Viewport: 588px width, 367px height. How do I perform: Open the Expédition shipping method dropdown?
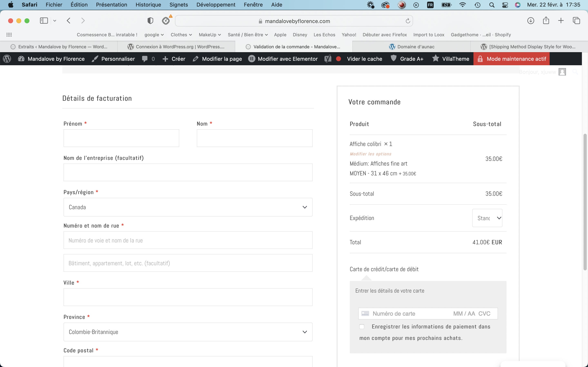487,218
